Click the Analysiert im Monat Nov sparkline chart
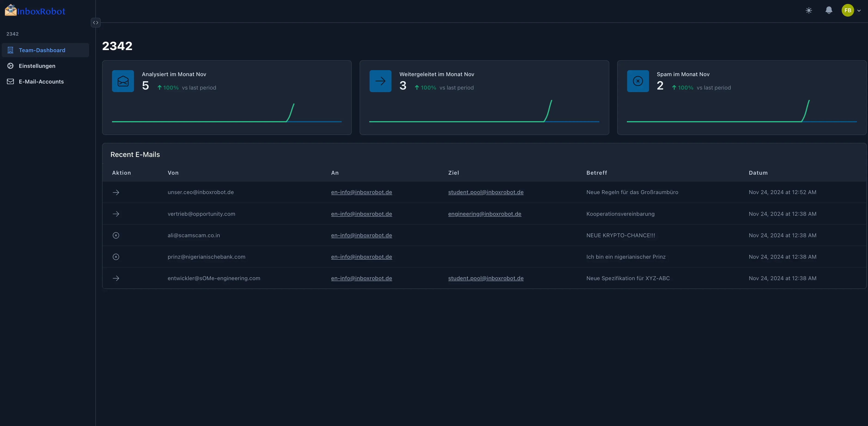The height and width of the screenshot is (426, 868). (x=227, y=113)
